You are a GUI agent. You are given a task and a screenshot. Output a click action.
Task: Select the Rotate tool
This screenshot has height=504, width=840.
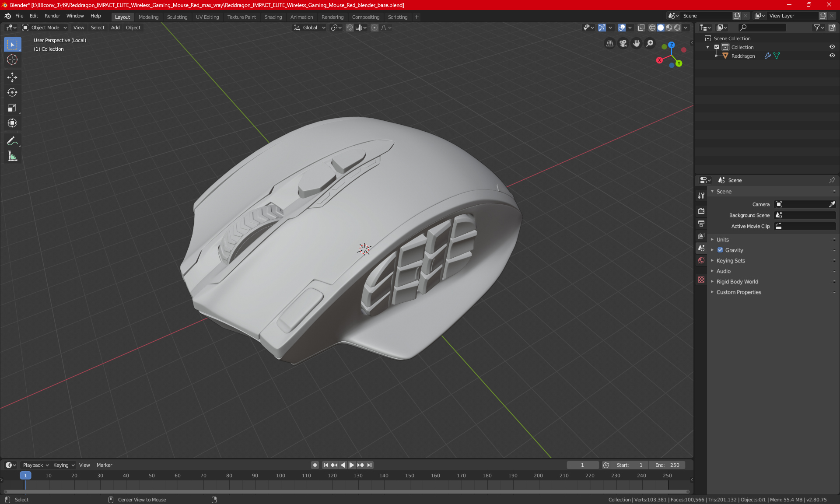(12, 92)
